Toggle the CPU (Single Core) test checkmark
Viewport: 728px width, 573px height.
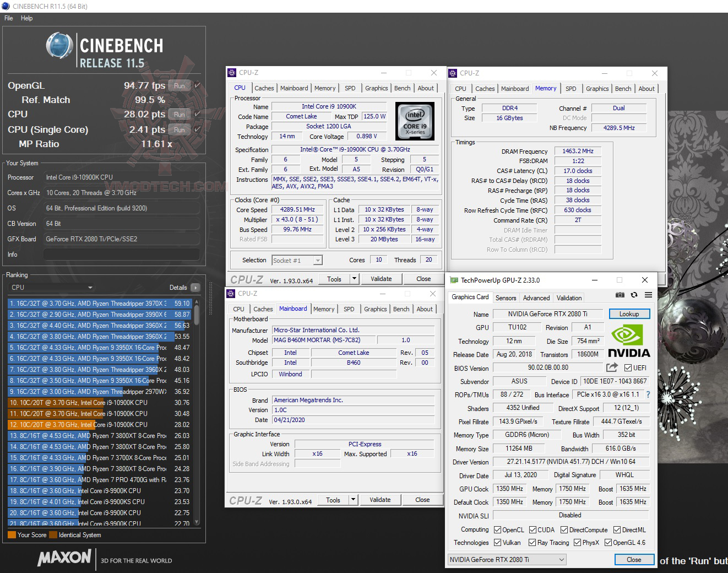point(197,129)
